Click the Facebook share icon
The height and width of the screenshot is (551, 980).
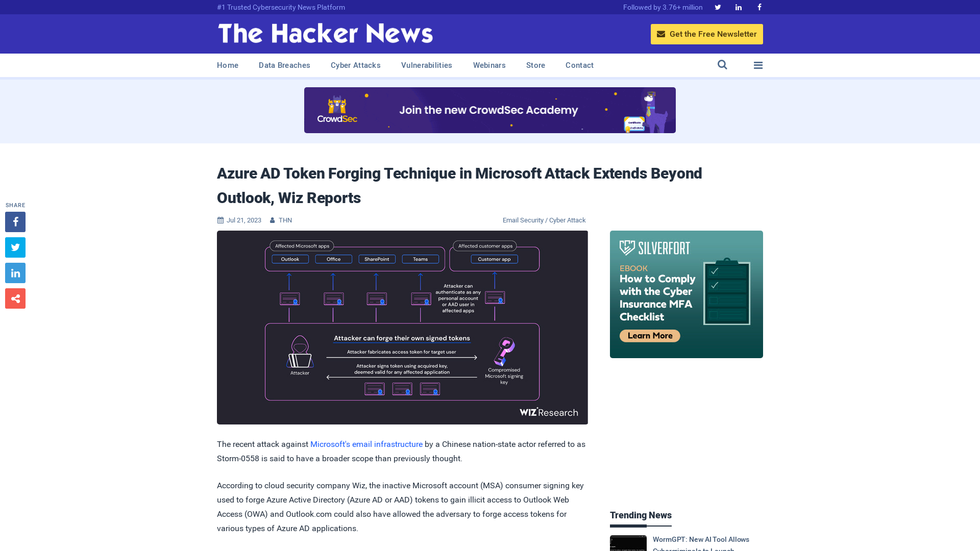tap(15, 221)
